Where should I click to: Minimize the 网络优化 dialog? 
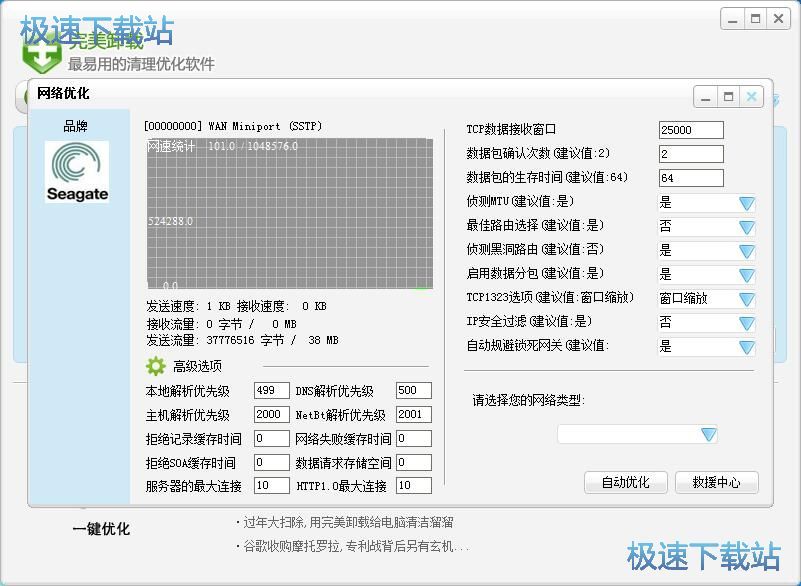pyautogui.click(x=705, y=97)
